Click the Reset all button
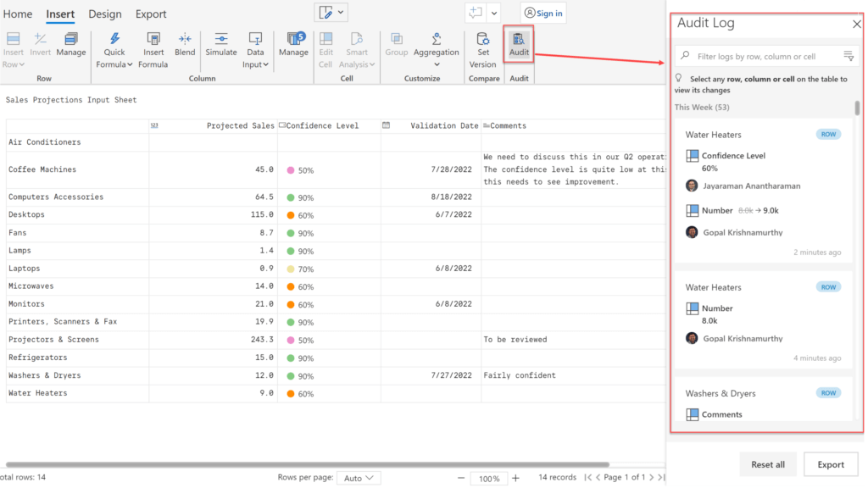Image resolution: width=868 pixels, height=488 pixels. coord(767,464)
